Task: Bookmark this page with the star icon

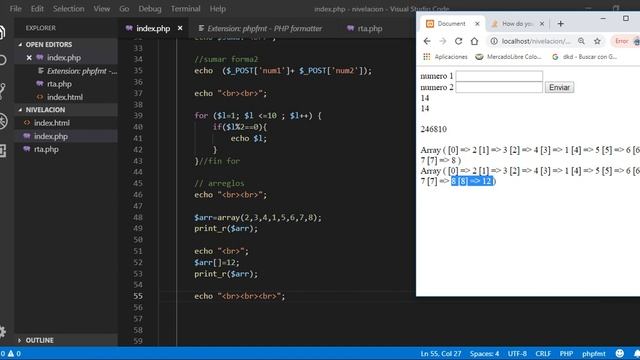Action: pyautogui.click(x=597, y=41)
